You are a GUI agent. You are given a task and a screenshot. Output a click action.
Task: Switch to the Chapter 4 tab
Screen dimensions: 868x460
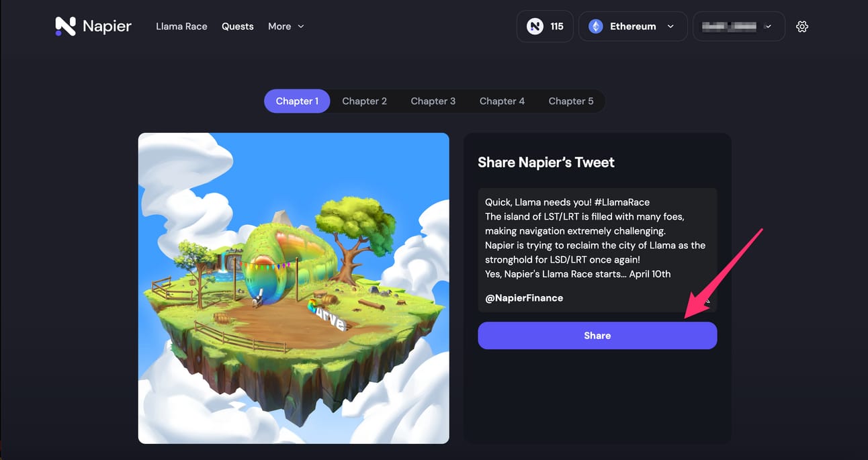point(502,101)
